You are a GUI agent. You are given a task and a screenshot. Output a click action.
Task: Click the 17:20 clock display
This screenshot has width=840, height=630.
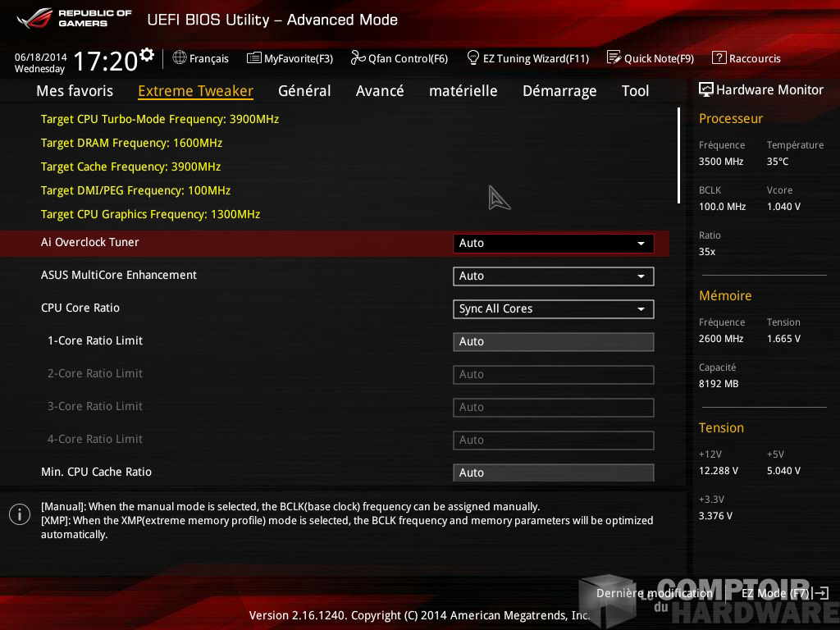coord(106,61)
